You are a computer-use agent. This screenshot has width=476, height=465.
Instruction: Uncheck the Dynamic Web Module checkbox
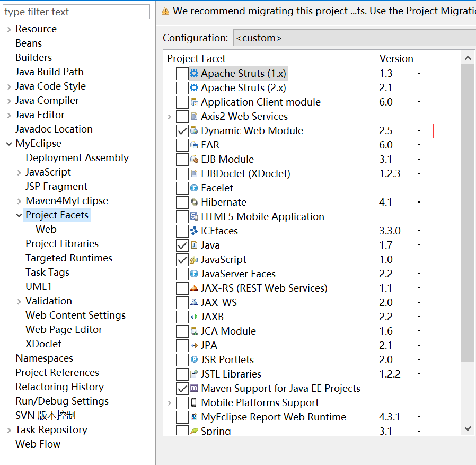point(182,131)
